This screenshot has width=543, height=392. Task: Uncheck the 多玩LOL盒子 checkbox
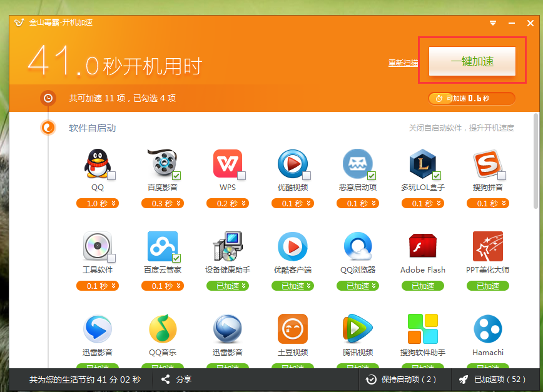(x=437, y=176)
